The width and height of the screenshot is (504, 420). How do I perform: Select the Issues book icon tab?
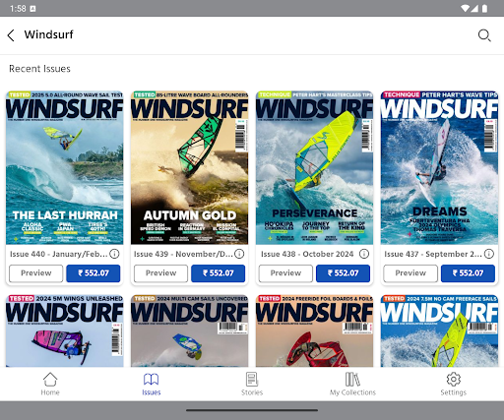pos(152,384)
